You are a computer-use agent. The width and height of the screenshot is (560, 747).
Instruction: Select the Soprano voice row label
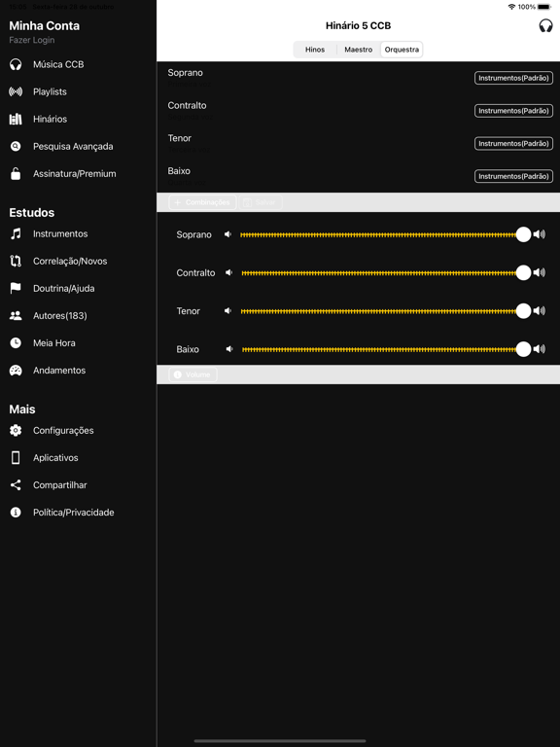pyautogui.click(x=186, y=73)
